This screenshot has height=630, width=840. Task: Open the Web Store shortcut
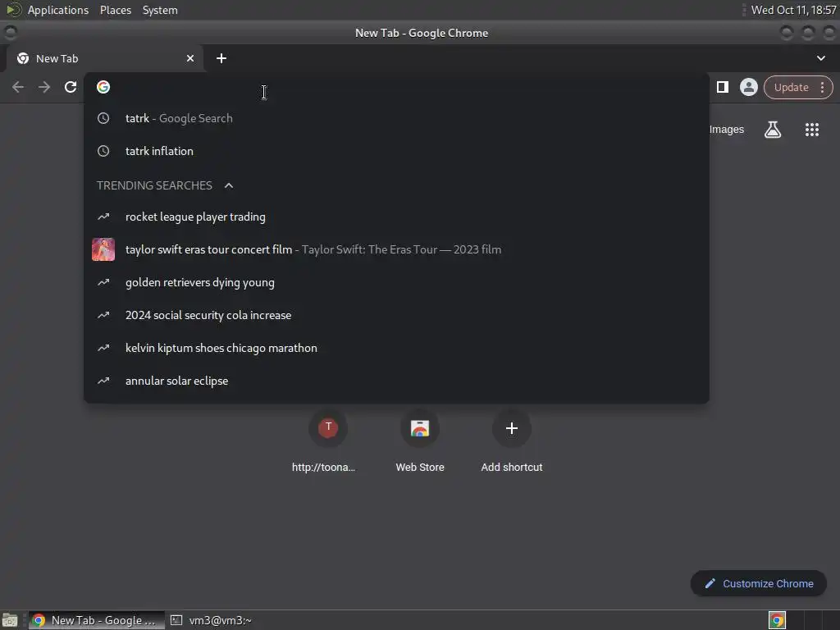coord(419,442)
